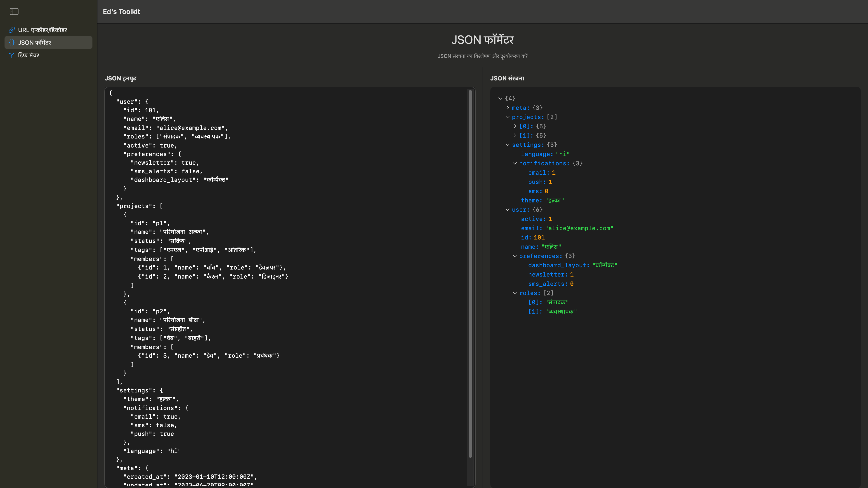
Task: Click the "dashboard_layout" line in input
Action: click(x=180, y=180)
